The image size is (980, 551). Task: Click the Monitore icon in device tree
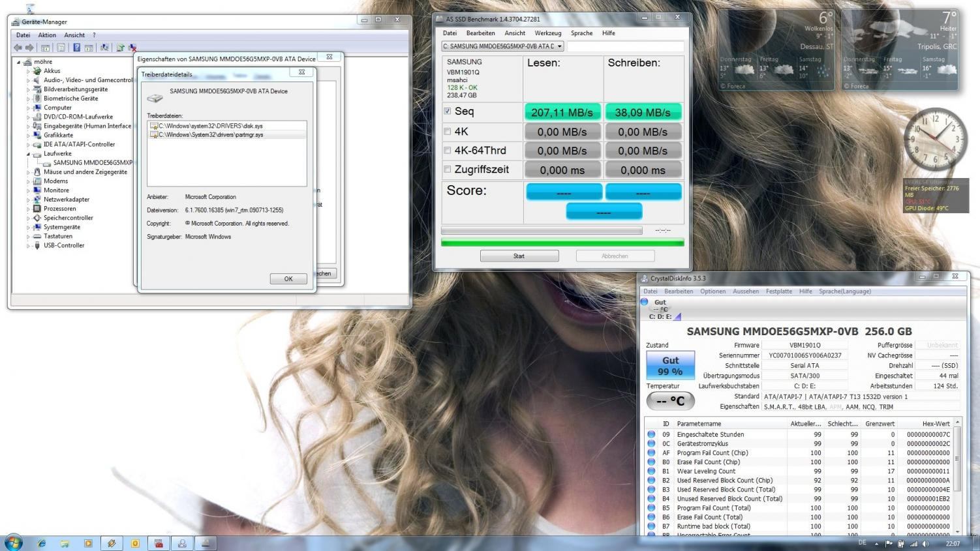click(x=37, y=190)
